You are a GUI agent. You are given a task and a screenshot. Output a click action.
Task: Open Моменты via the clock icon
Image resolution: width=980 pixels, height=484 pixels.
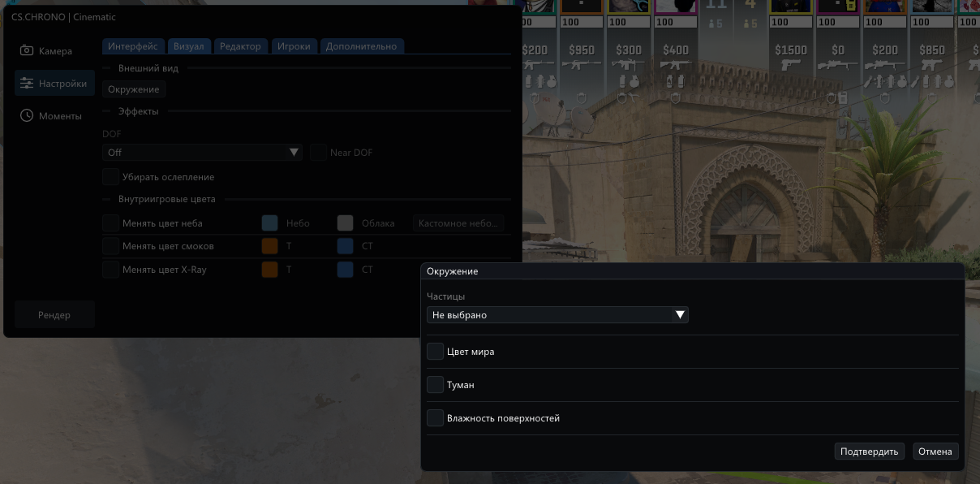coord(27,115)
